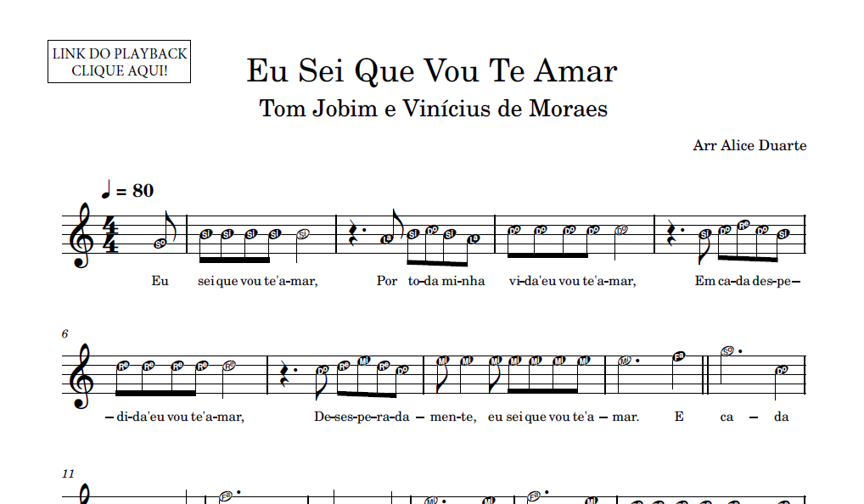The height and width of the screenshot is (504, 864).
Task: Click the treble clef on the second staff
Action: [x=81, y=376]
